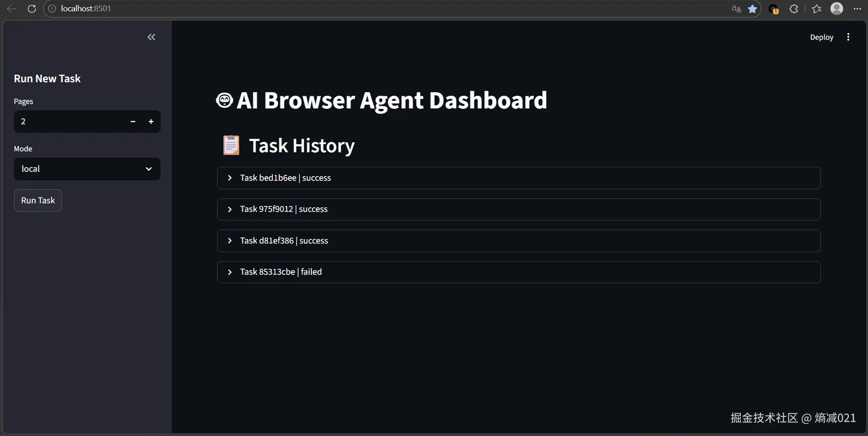
Task: Open browser settings ellipsis menu
Action: (x=857, y=9)
